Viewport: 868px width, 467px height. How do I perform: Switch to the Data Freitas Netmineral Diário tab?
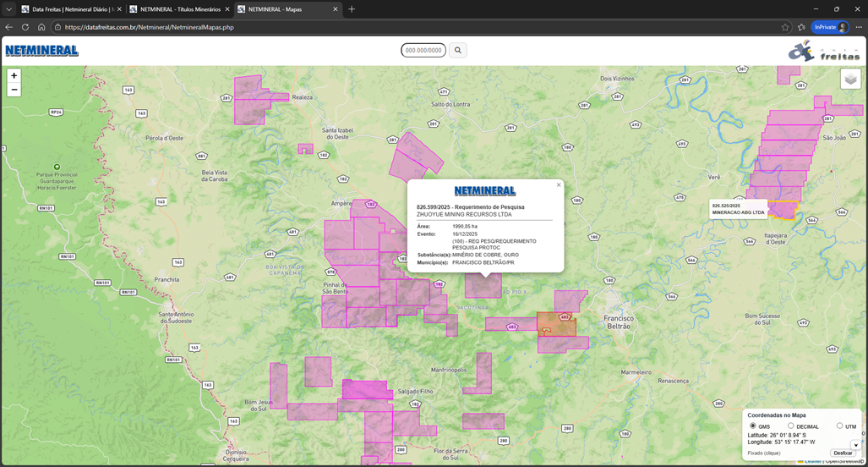pos(66,9)
